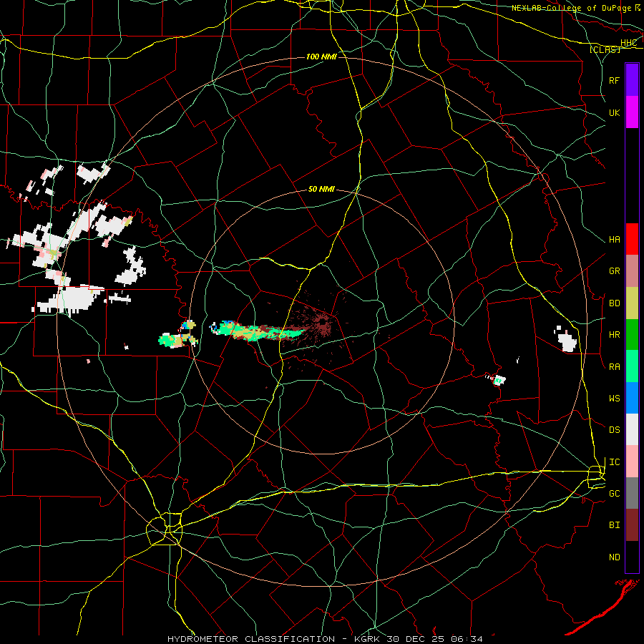This screenshot has width=644, height=644.
Task: Click the GC legend label
Action: (x=614, y=494)
